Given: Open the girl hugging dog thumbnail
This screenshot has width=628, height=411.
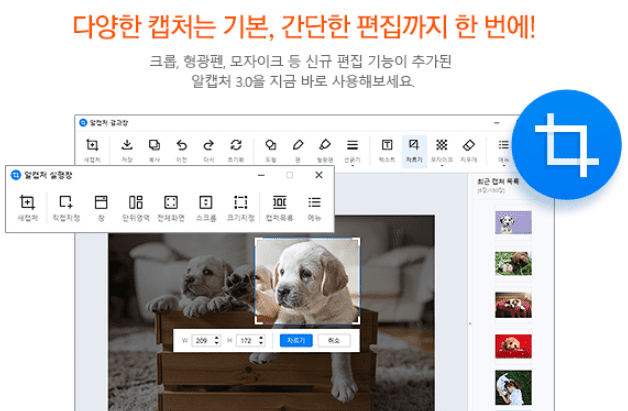Looking at the screenshot, I should [513, 388].
